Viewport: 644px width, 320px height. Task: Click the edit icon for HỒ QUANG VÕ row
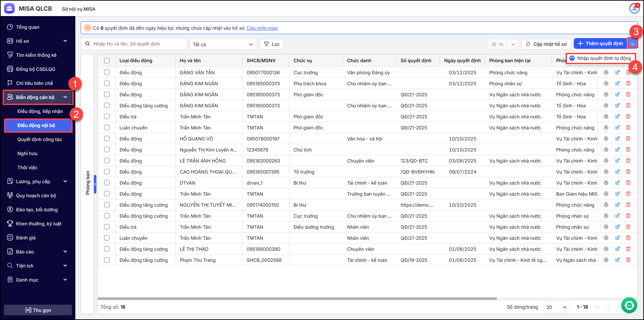[617, 138]
